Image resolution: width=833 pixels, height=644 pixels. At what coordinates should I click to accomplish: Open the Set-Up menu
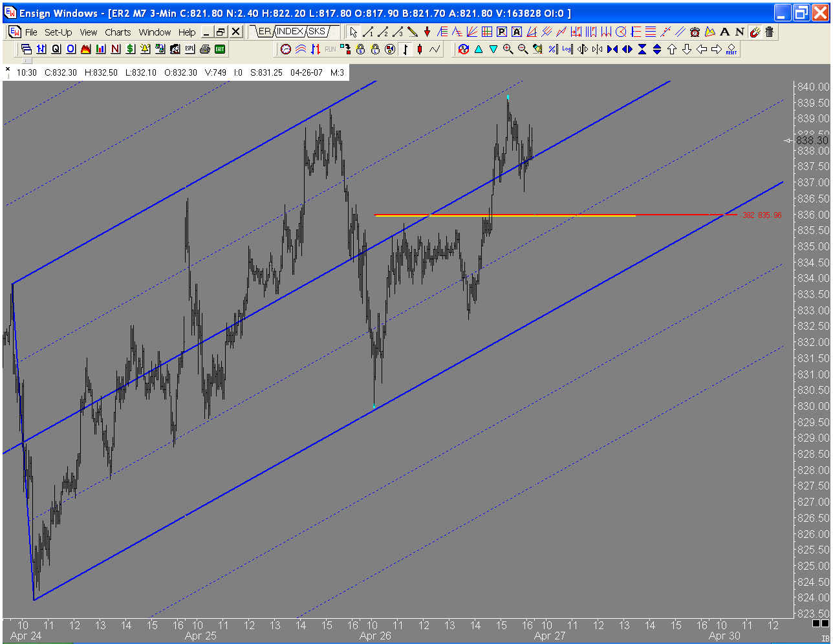tap(58, 32)
